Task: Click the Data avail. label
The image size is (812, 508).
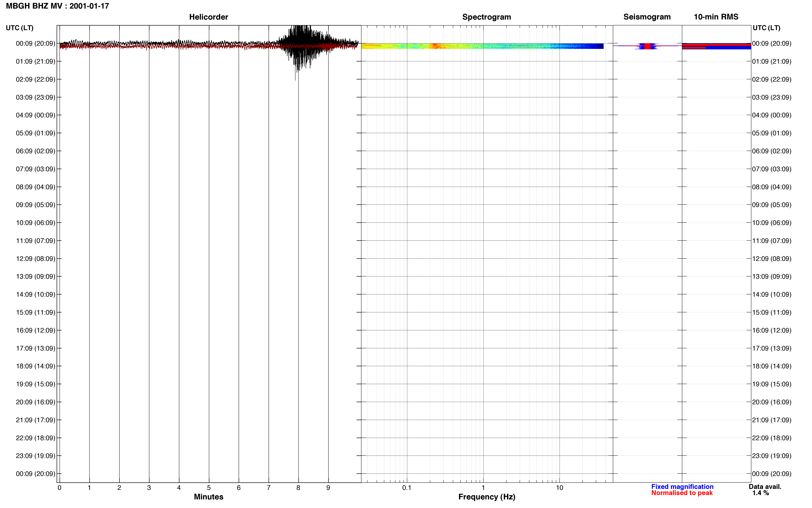Action: click(x=765, y=486)
